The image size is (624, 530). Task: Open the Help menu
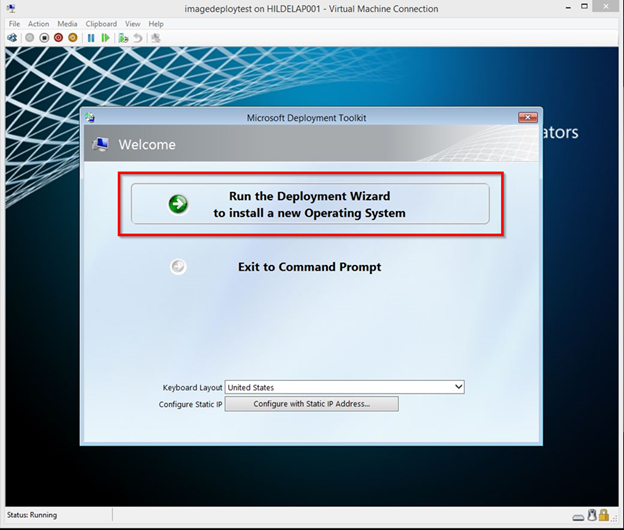(x=156, y=24)
